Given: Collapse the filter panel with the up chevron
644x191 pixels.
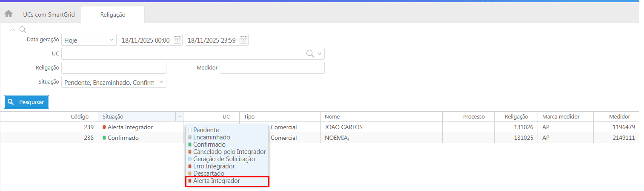Looking at the screenshot, I should coord(12,30).
